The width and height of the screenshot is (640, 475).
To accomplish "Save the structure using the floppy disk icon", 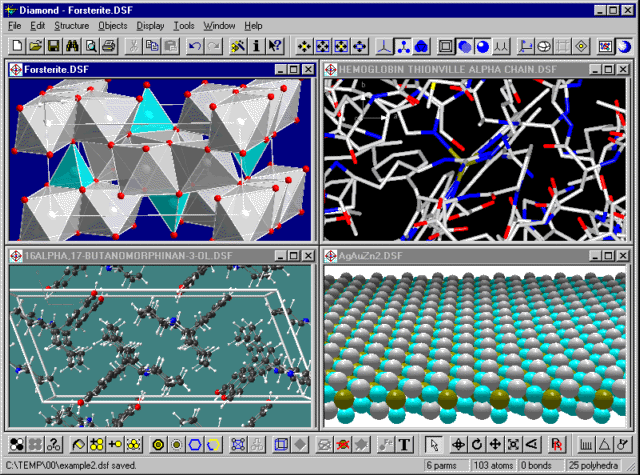I will click(x=53, y=46).
